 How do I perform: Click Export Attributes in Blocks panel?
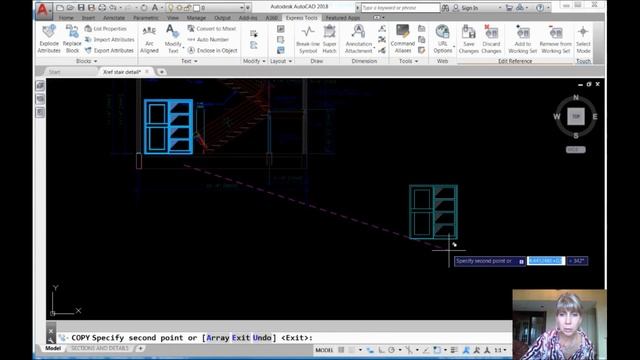109,50
